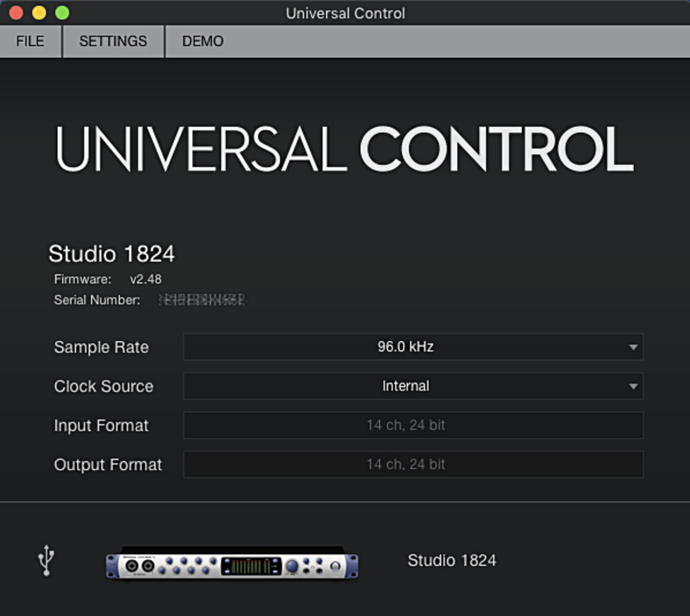Click the Sample Rate label

click(x=101, y=347)
